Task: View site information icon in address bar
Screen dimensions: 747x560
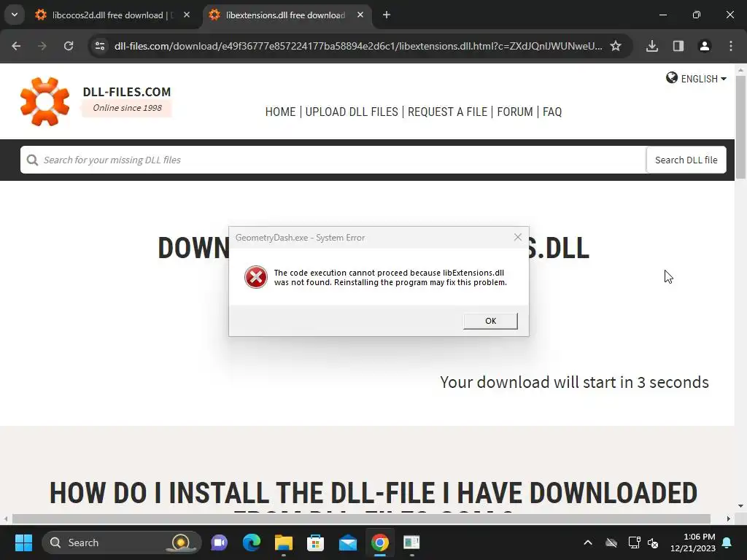Action: [x=100, y=46]
